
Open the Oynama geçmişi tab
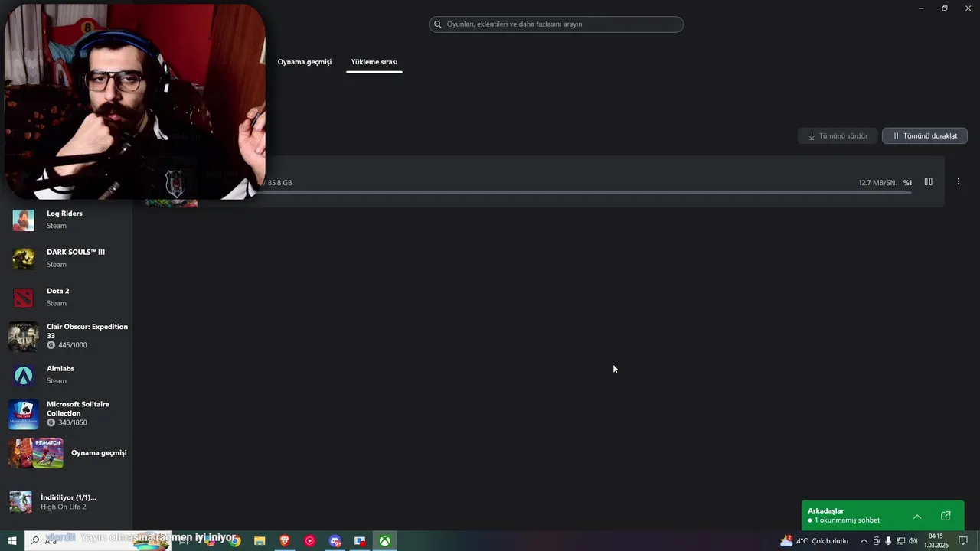(x=304, y=62)
